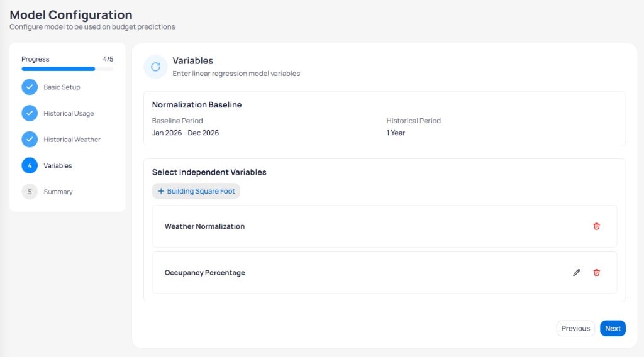Image resolution: width=644 pixels, height=357 pixels.
Task: Click the Baseline Period date value
Action: [x=186, y=133]
